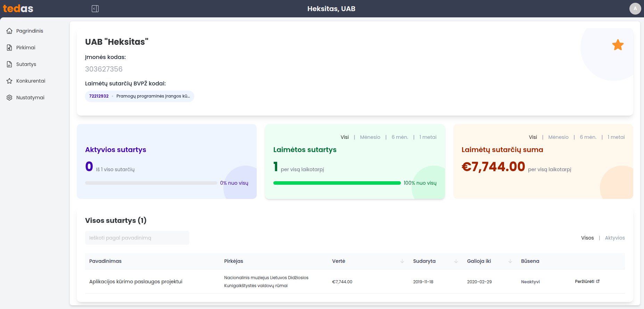
Task: Click the Sutartys file icon
Action: pyautogui.click(x=9, y=64)
